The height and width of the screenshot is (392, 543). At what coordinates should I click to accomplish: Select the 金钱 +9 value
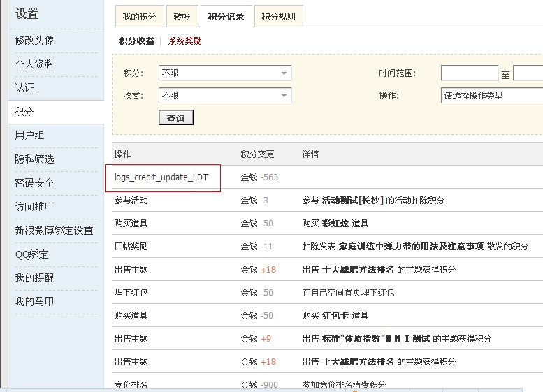click(x=256, y=339)
